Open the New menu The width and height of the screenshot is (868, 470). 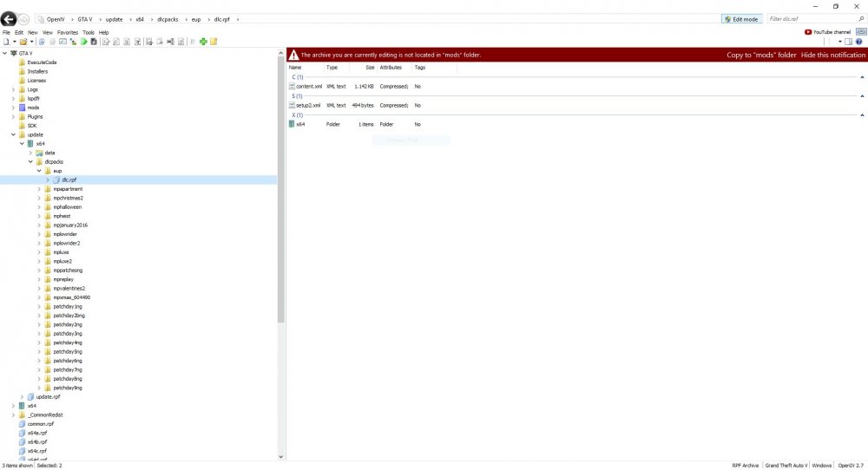tap(33, 33)
